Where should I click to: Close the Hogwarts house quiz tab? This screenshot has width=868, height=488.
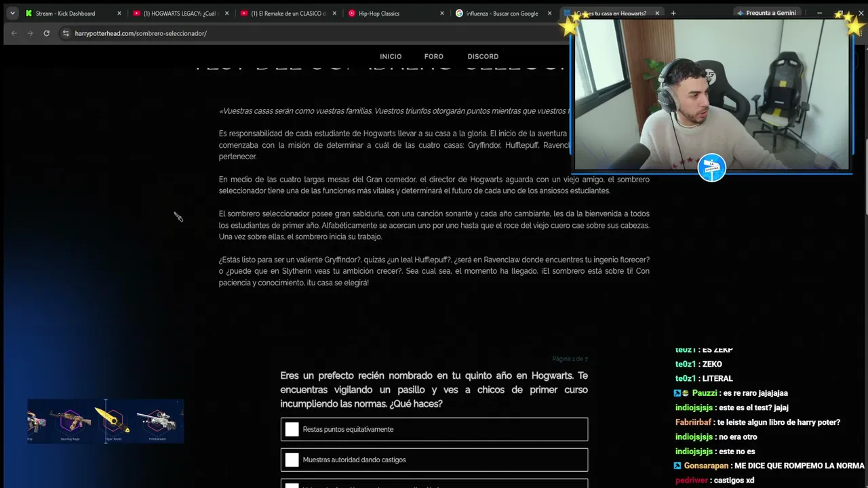click(x=657, y=13)
